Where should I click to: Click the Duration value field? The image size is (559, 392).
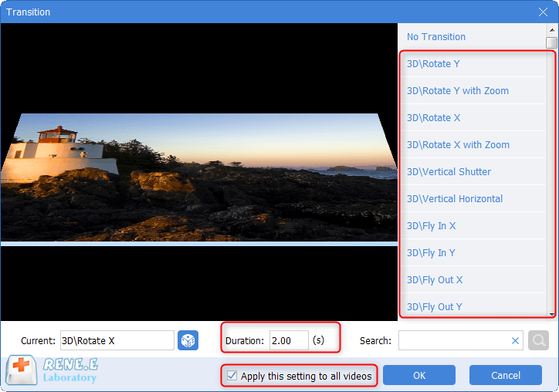click(x=289, y=340)
